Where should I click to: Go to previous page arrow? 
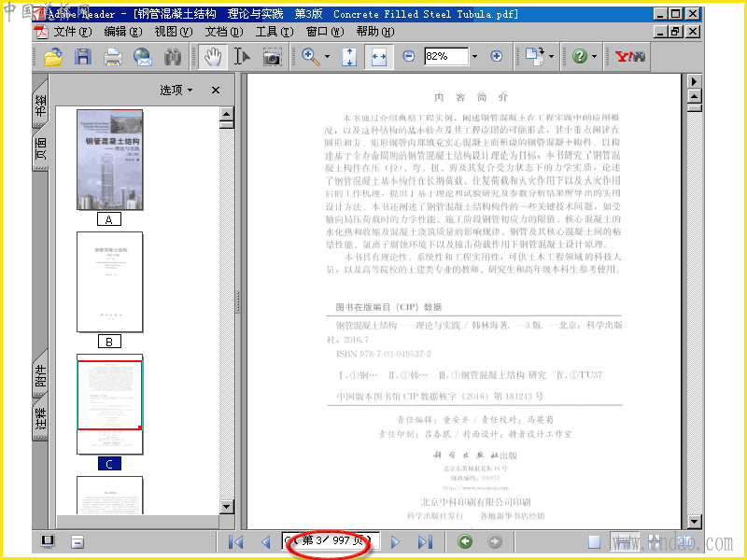coord(266,542)
